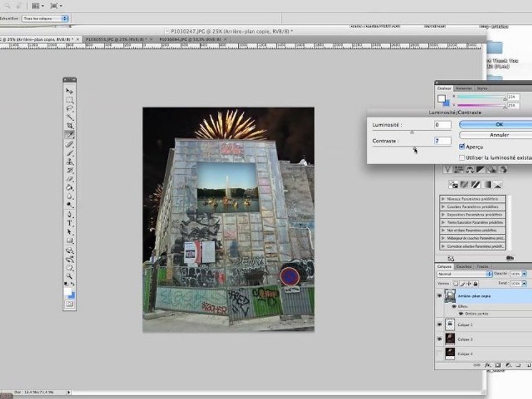Confirm the Luminosité/Contraste dialog with OK
The height and width of the screenshot is (399, 532).
[499, 125]
